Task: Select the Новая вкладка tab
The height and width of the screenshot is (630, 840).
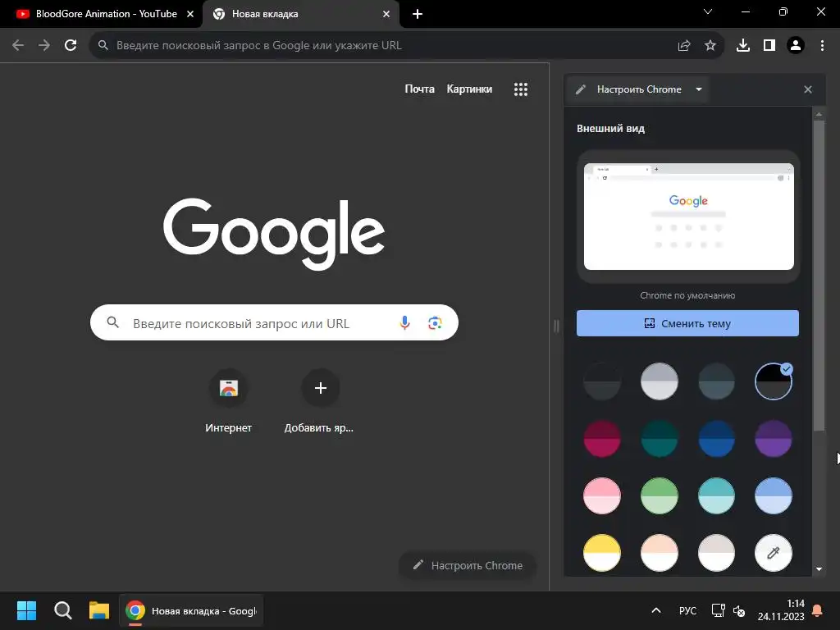Action: pyautogui.click(x=301, y=14)
